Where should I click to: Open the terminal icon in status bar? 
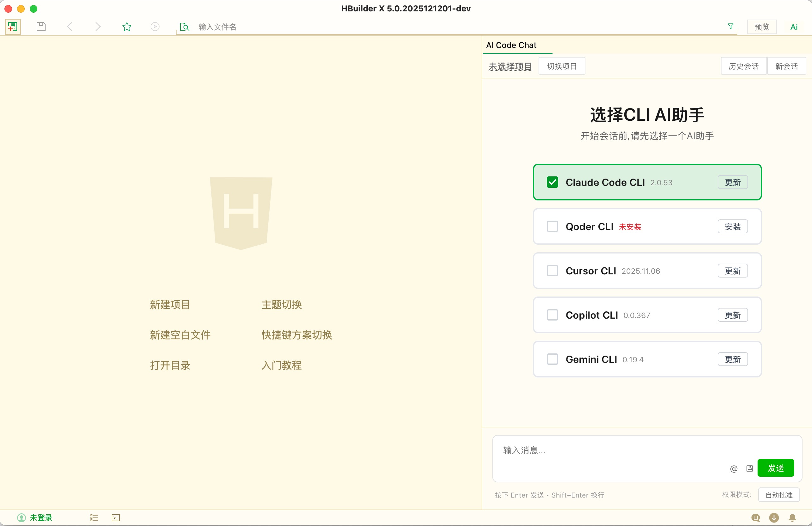point(116,518)
